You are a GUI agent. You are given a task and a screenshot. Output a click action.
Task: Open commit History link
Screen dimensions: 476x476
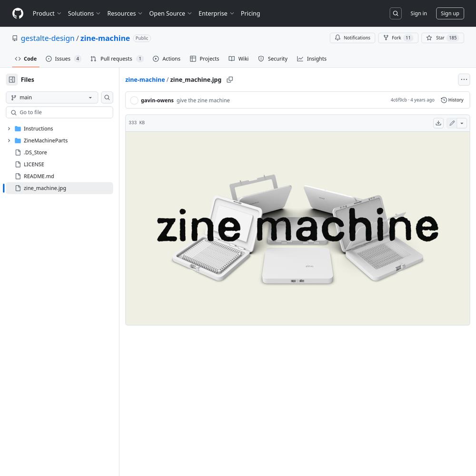(x=452, y=100)
